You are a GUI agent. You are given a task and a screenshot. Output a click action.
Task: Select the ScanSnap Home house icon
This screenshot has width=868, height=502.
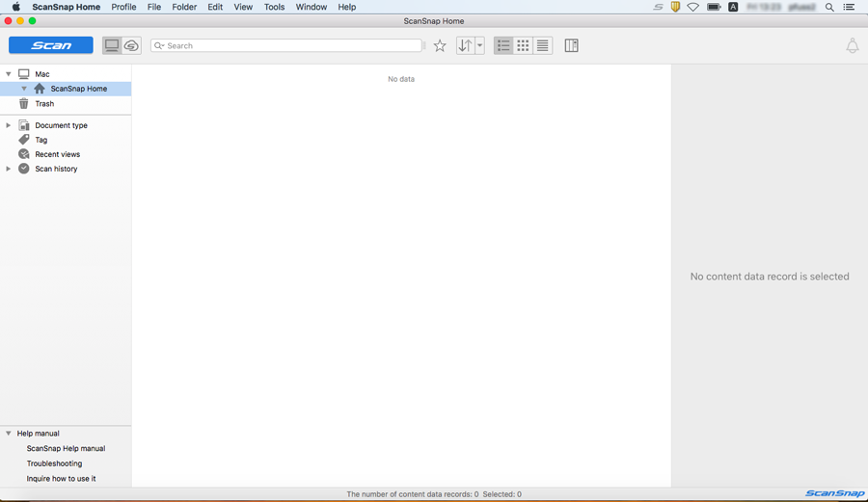[x=40, y=89]
